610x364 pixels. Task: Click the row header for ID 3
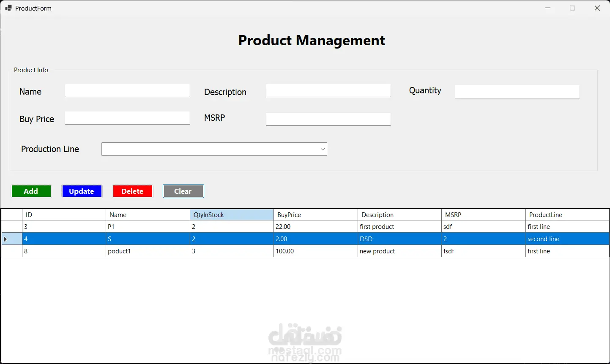tap(11, 227)
